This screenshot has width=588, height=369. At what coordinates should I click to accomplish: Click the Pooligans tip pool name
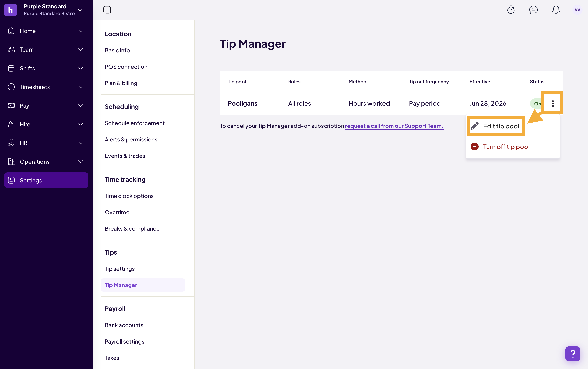tap(242, 104)
